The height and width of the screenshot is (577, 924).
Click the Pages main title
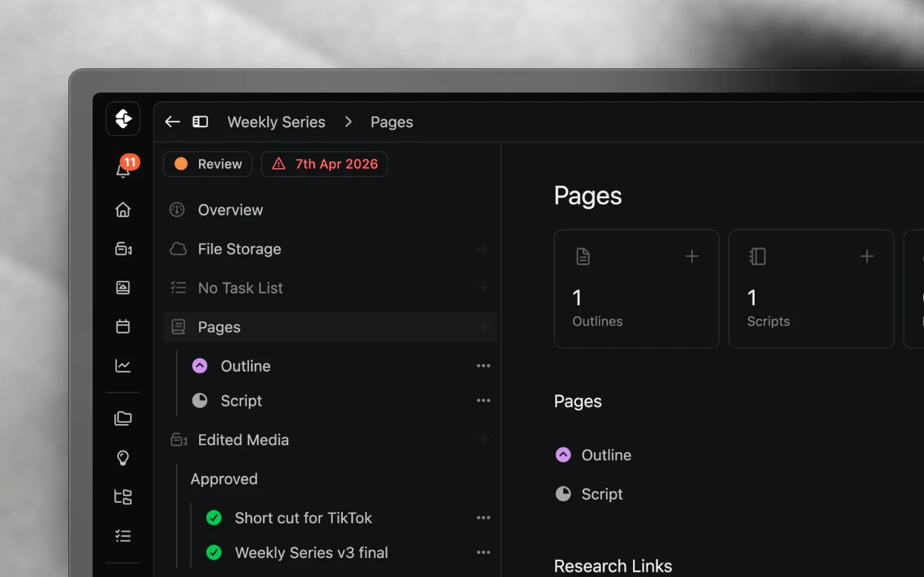[x=588, y=196]
